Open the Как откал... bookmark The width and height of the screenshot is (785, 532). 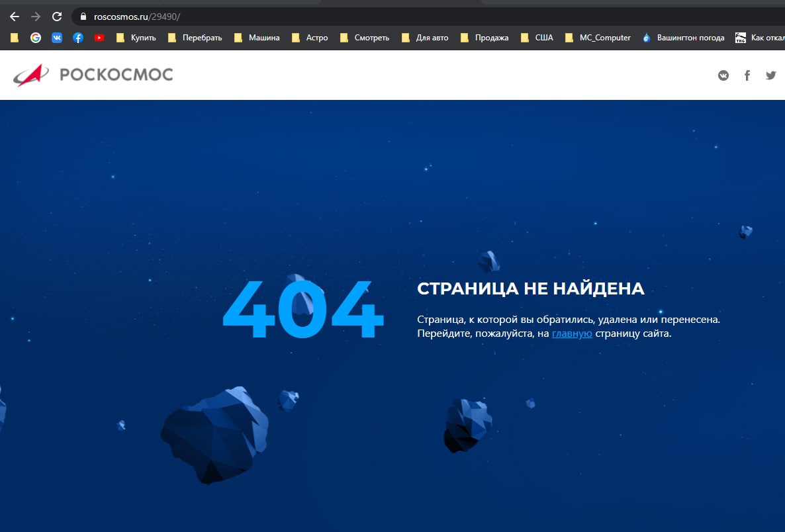tap(759, 38)
